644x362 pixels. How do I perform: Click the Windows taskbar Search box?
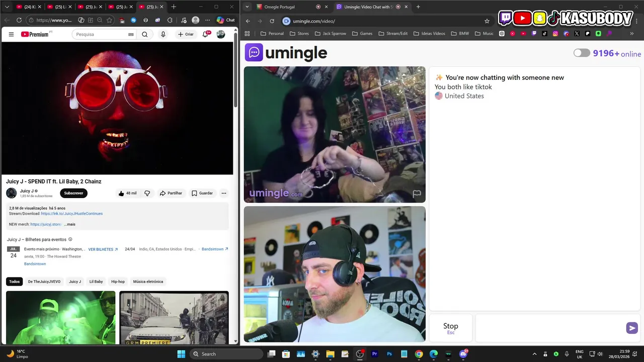pos(227,354)
